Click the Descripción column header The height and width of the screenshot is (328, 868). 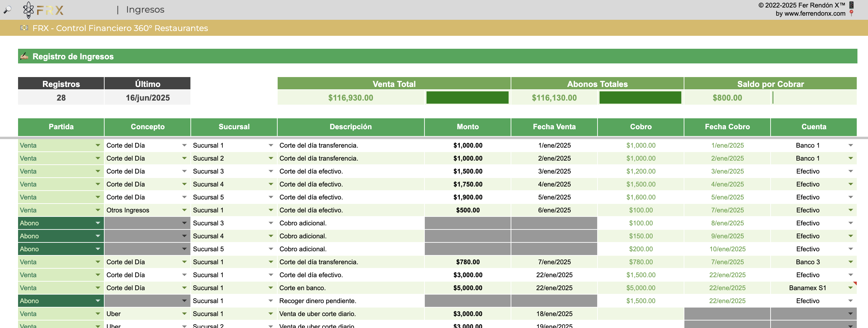pyautogui.click(x=351, y=127)
